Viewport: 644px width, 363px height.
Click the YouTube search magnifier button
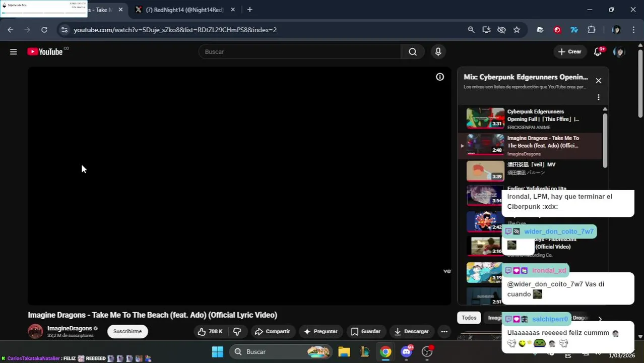(413, 51)
